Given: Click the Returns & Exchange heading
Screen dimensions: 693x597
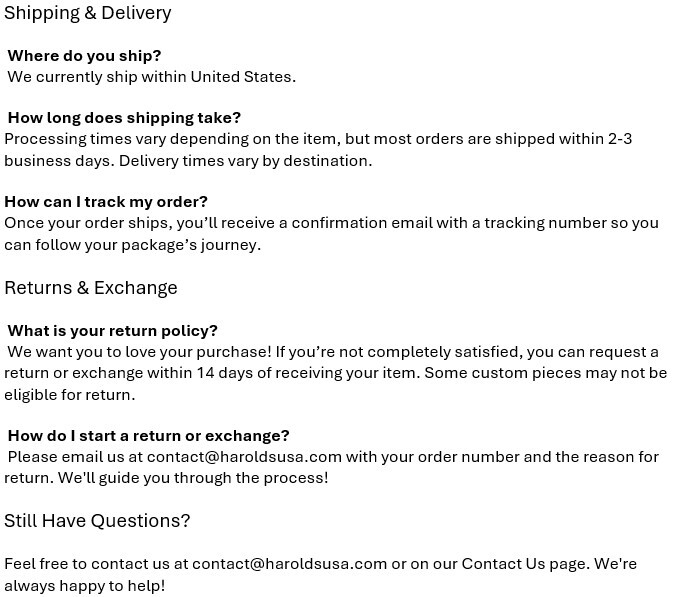Looking at the screenshot, I should (x=91, y=288).
